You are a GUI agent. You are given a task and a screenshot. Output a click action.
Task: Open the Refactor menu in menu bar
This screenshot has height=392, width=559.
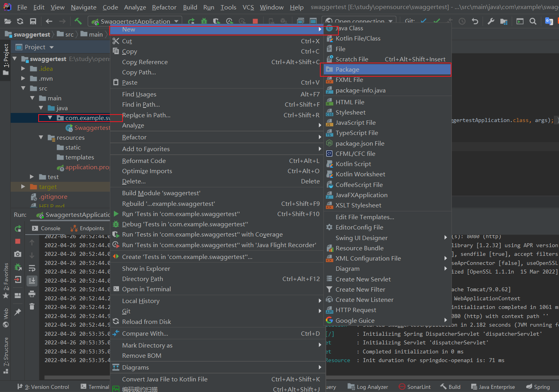click(164, 7)
